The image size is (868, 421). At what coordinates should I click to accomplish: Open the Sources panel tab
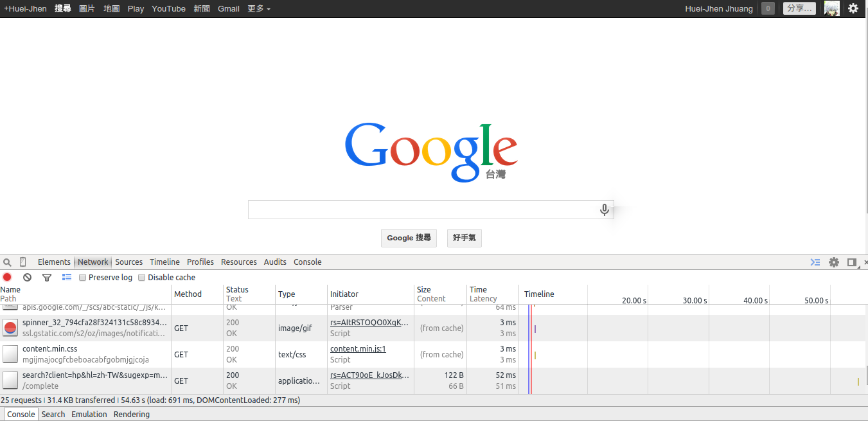pyautogui.click(x=129, y=262)
